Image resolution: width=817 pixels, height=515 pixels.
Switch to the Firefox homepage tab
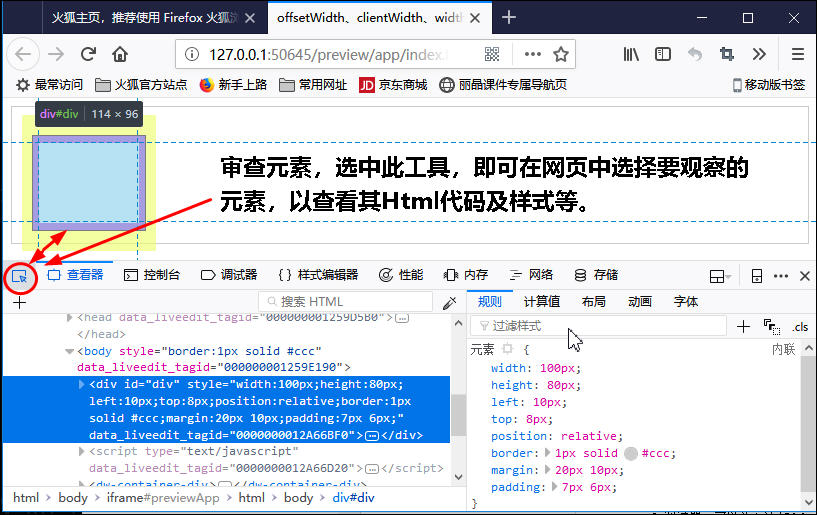tap(144, 18)
